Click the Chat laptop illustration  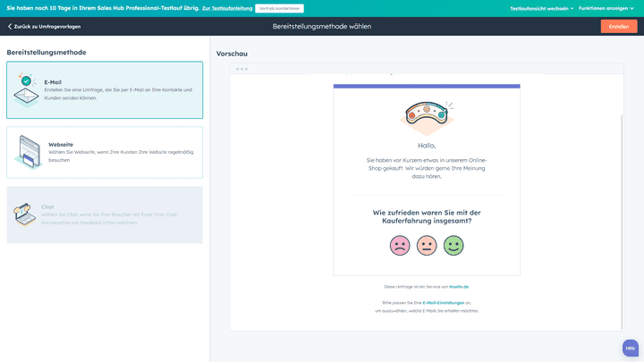25,215
